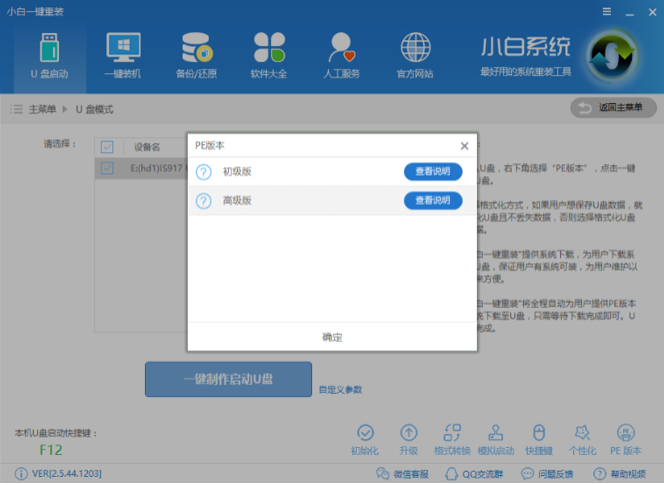Screen dimensions: 664x485
Task: Toggle the E:(hd1) device checkbox
Action: tap(107, 169)
